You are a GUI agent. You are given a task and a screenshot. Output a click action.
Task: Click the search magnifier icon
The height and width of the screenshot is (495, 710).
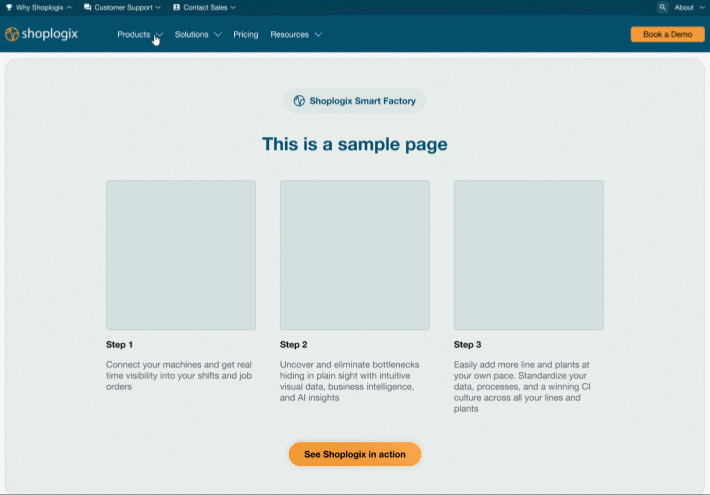point(662,7)
